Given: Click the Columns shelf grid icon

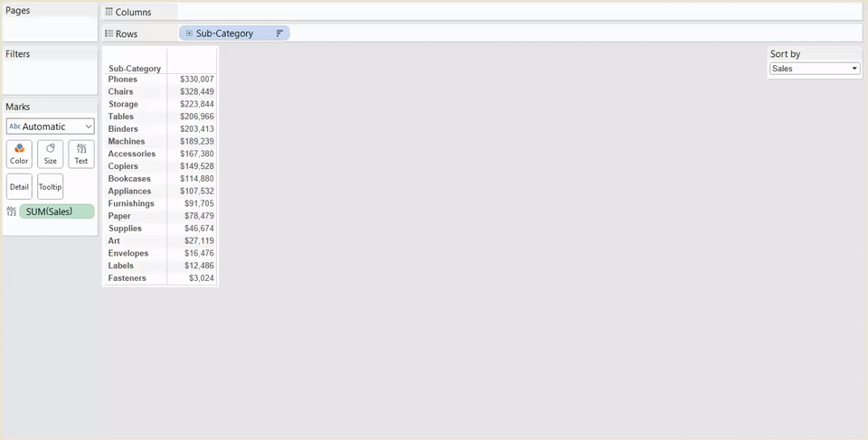Looking at the screenshot, I should tap(108, 12).
